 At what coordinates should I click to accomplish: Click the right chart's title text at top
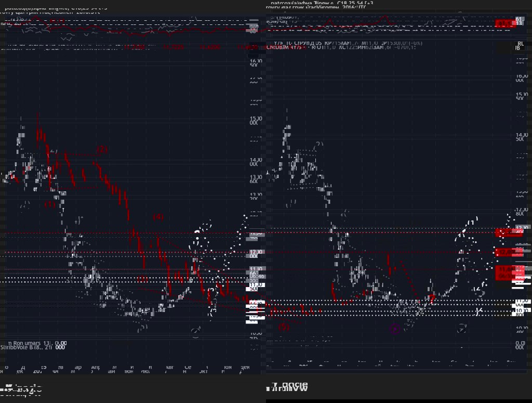[x=321, y=3]
